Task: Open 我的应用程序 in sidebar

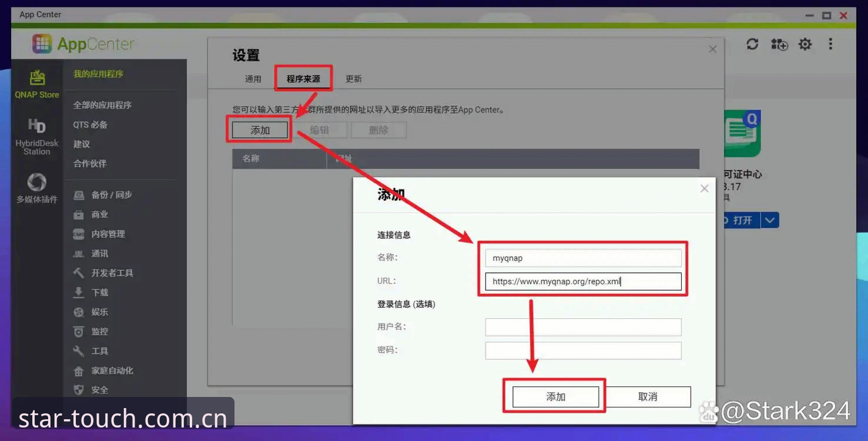Action: click(98, 74)
